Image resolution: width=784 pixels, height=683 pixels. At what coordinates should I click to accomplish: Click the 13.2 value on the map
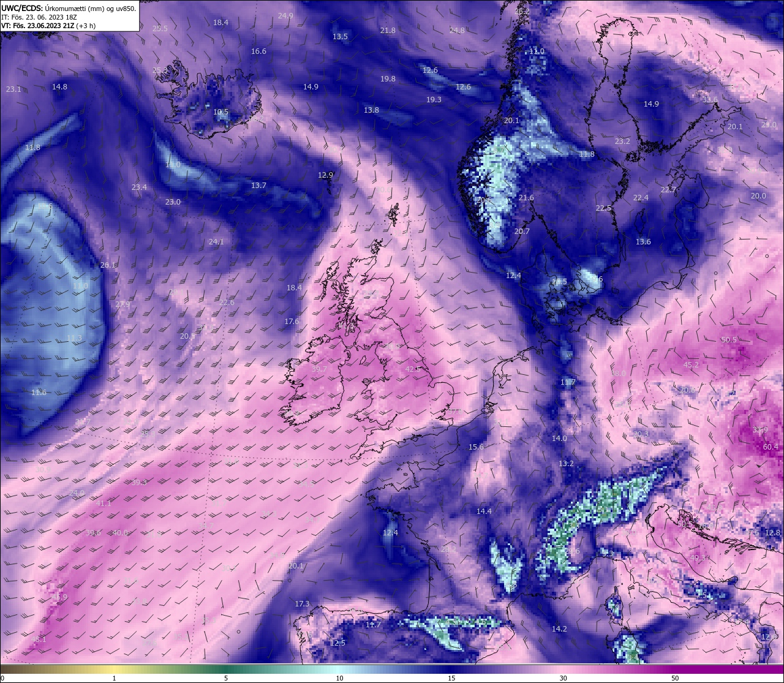click(x=566, y=464)
